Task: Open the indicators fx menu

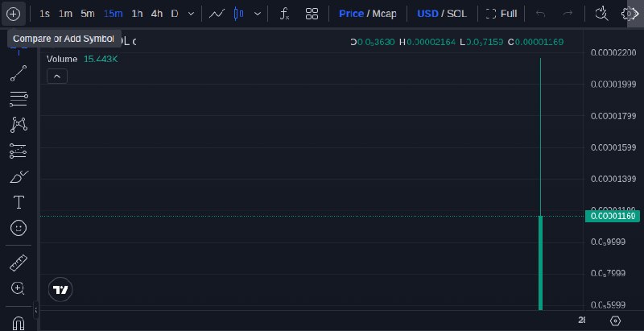Action: pyautogui.click(x=284, y=14)
